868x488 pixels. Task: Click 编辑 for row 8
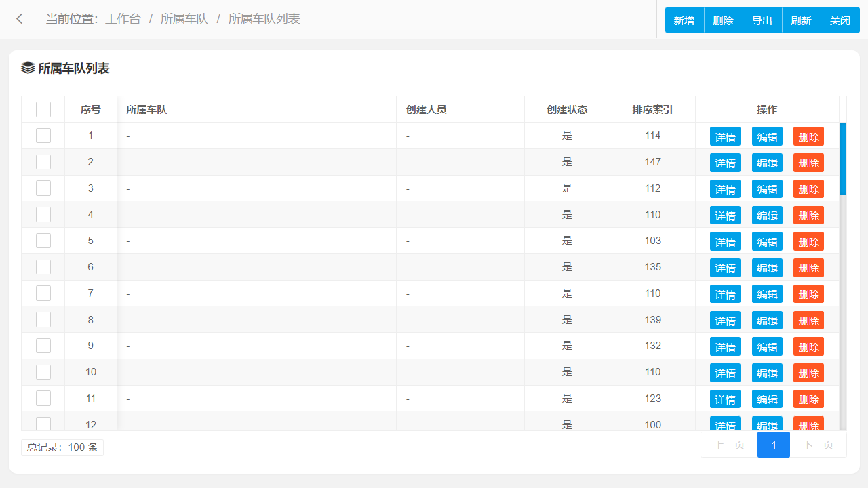click(767, 321)
